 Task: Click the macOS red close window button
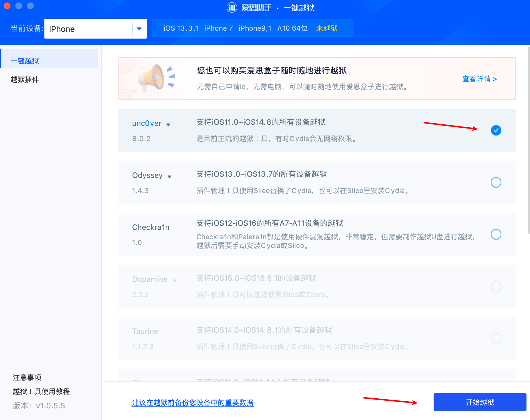(7, 6)
